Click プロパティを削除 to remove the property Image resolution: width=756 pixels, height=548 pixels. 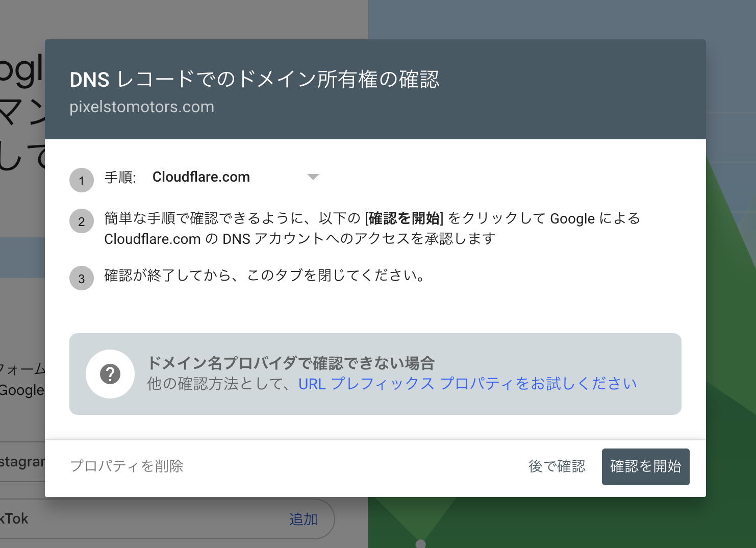tap(127, 466)
